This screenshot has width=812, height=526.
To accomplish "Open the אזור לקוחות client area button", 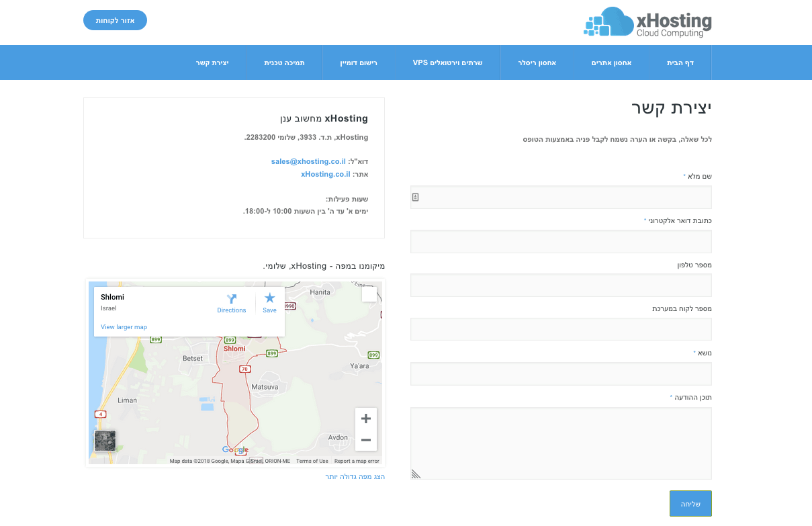I will (115, 20).
